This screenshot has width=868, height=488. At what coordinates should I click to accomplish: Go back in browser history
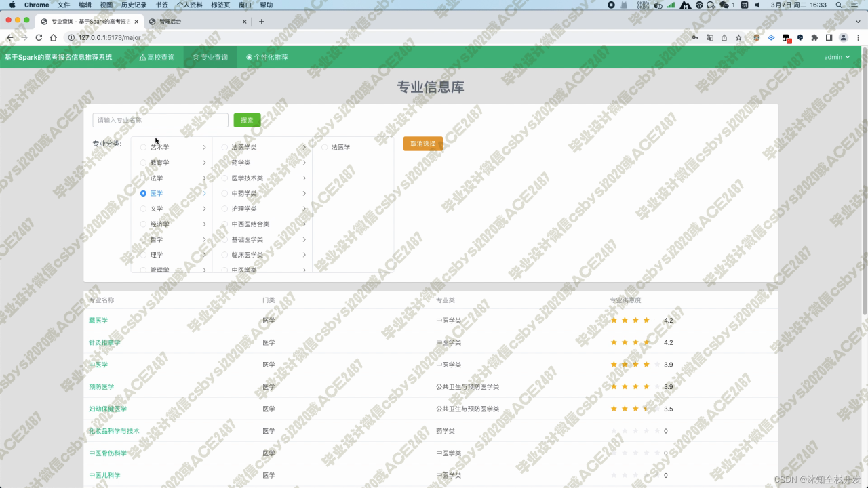[9, 38]
